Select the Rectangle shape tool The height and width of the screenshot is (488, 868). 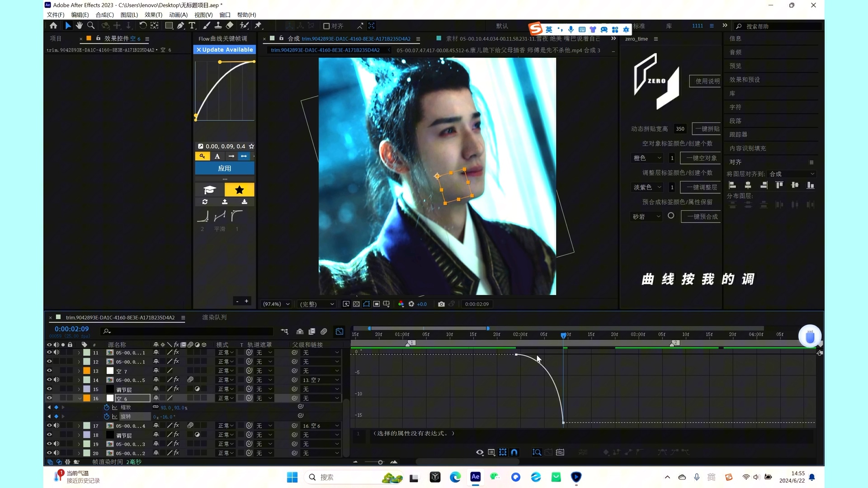click(169, 26)
